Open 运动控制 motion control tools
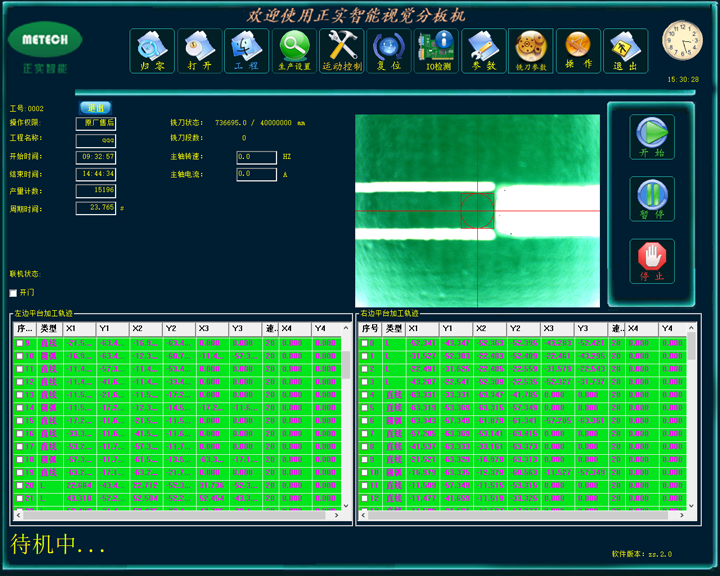Viewport: 720px width, 576px height. tap(342, 51)
